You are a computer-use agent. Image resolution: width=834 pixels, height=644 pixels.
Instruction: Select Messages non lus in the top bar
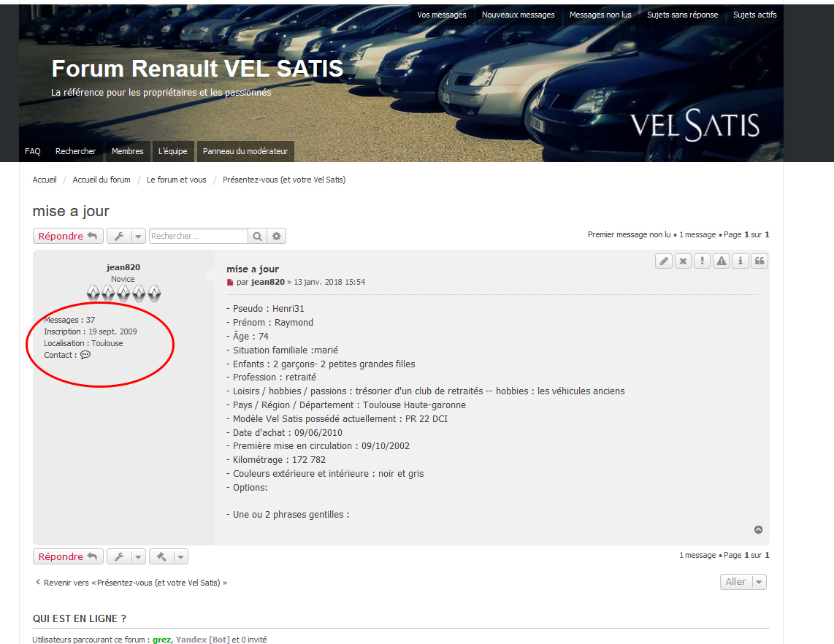click(600, 15)
